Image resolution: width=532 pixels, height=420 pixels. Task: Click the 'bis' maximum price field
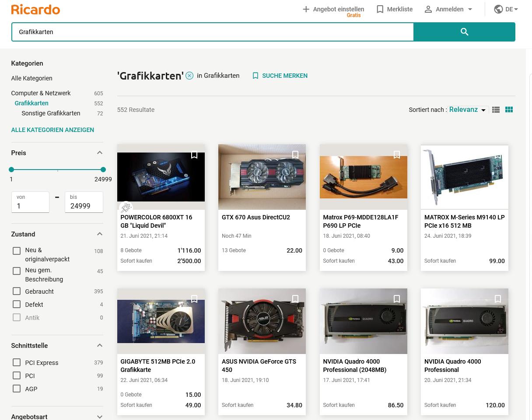click(84, 202)
